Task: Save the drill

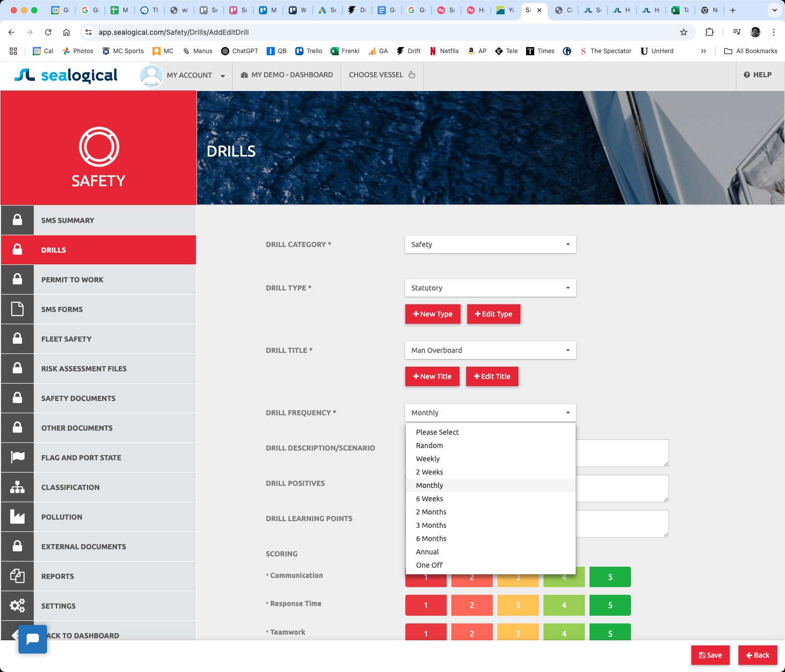Action: pos(710,655)
